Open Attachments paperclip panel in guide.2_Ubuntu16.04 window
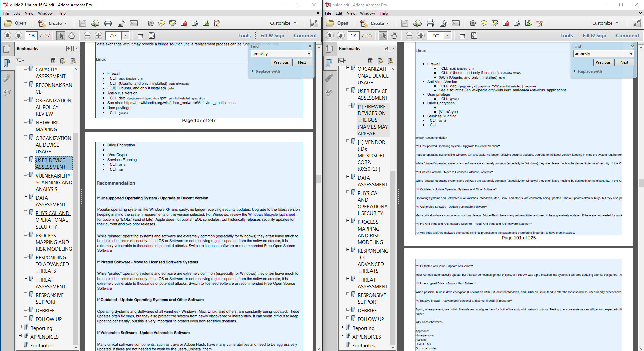 coord(7,78)
